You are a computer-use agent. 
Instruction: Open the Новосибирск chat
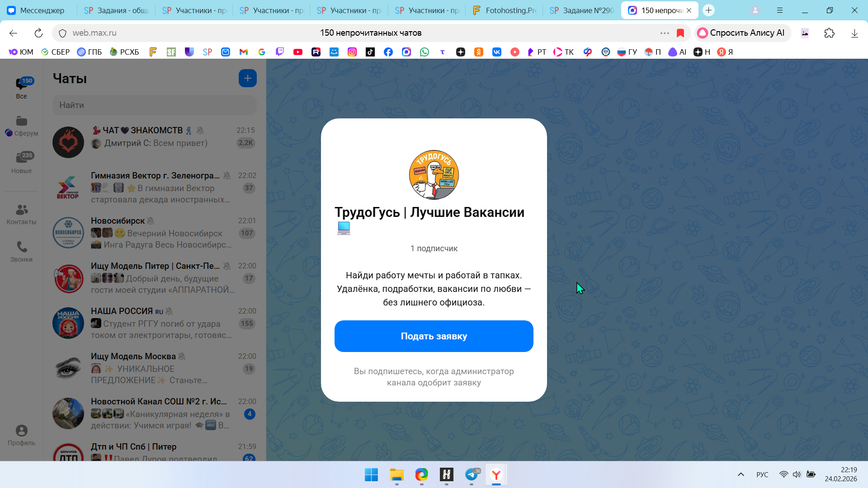point(155,233)
